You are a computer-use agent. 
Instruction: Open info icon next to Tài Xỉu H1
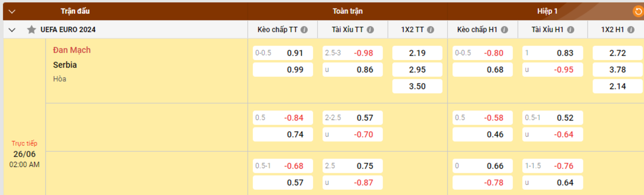pos(569,30)
